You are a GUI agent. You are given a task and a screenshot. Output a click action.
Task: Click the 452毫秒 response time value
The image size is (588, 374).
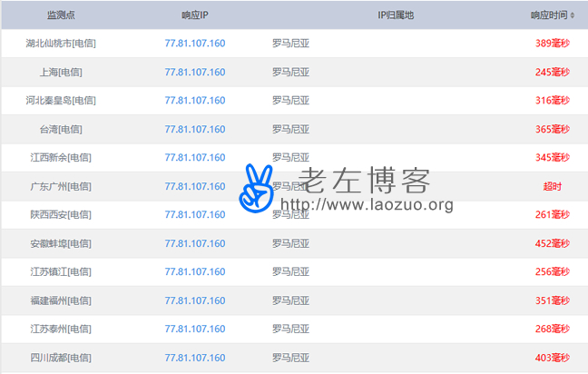[553, 243]
